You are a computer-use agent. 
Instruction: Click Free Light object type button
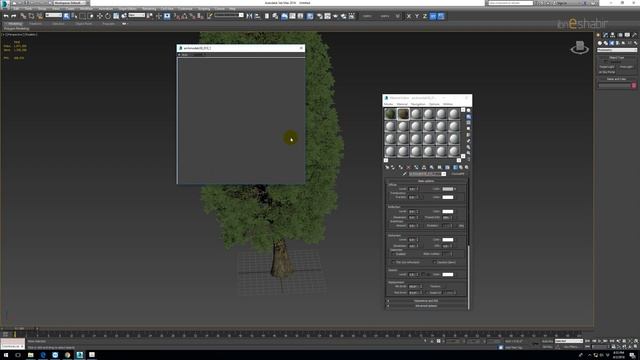click(626, 67)
